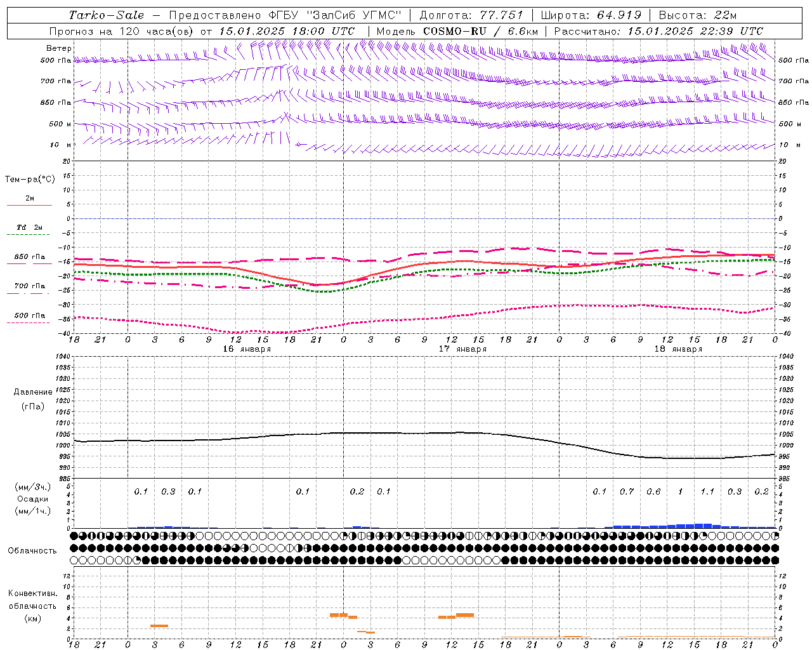Screen dimensions: 812x650
Task: Select the 'Высота: 22м' elevation text
Action: pos(698,15)
